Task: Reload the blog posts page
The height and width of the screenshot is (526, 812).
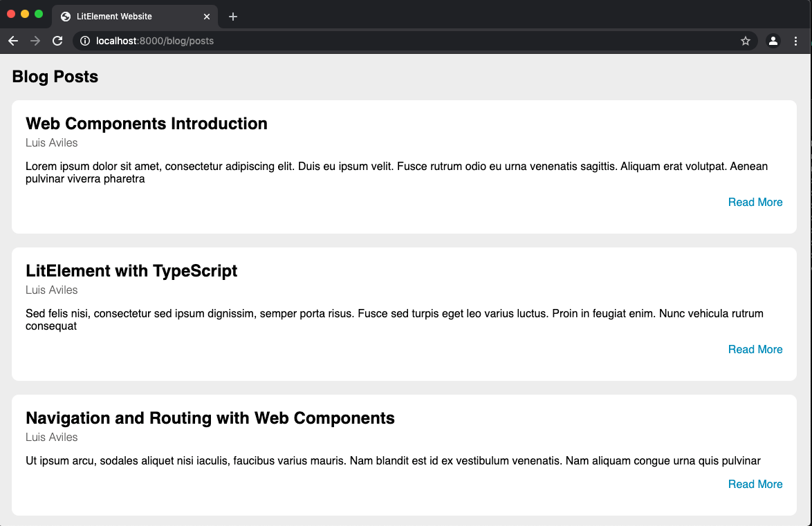Action: (x=57, y=41)
